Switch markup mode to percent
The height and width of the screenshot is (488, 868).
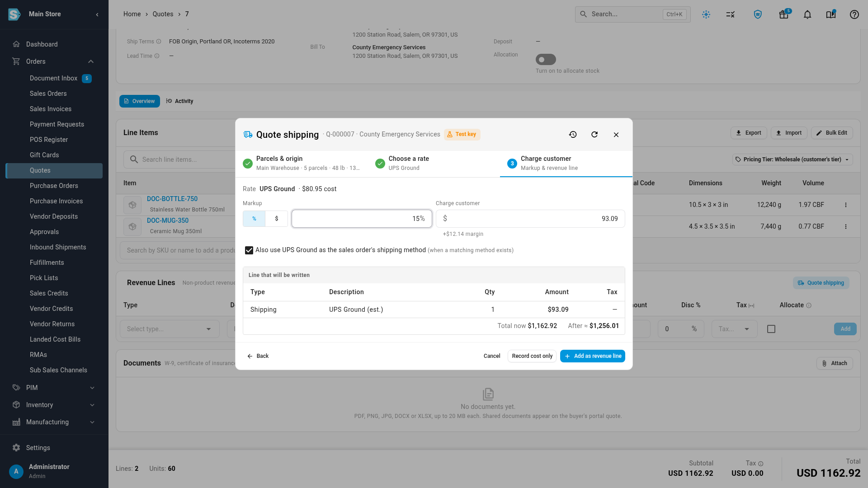click(x=254, y=219)
